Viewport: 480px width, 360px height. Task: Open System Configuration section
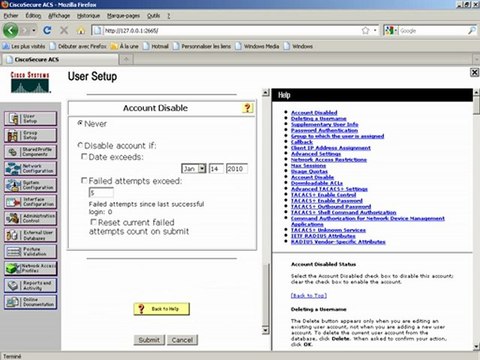(x=30, y=185)
